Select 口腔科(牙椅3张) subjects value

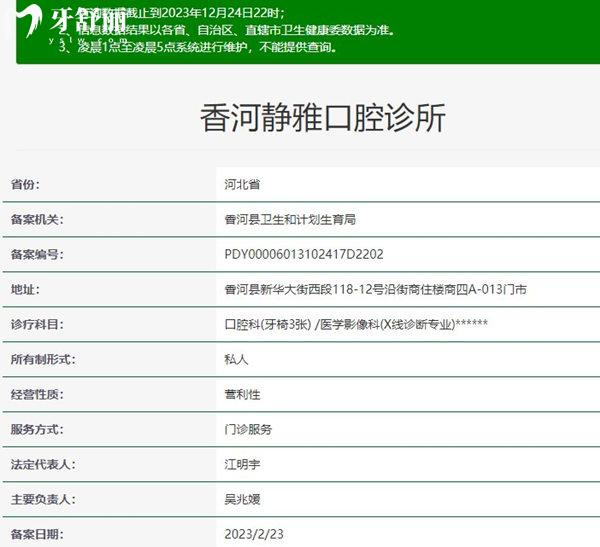click(x=356, y=325)
